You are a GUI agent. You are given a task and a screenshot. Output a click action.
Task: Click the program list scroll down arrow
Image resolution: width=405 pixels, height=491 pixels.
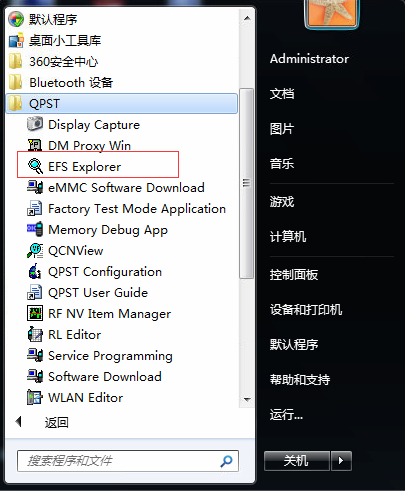(247, 399)
